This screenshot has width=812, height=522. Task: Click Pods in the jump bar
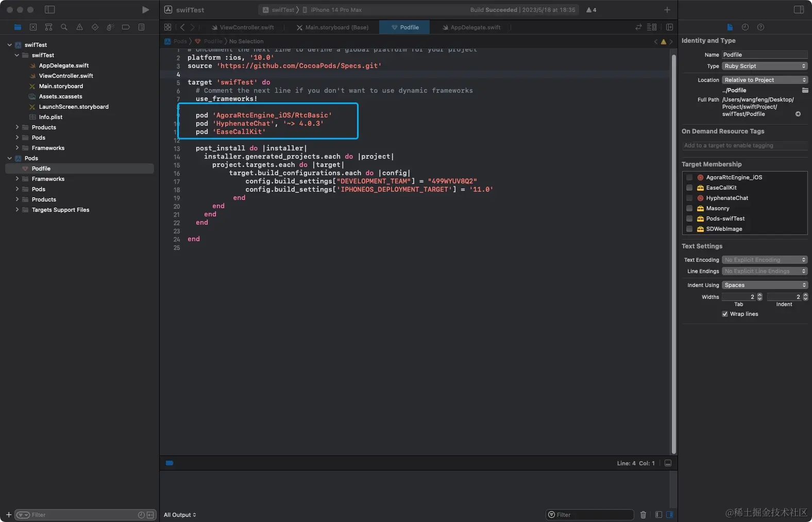pyautogui.click(x=176, y=41)
